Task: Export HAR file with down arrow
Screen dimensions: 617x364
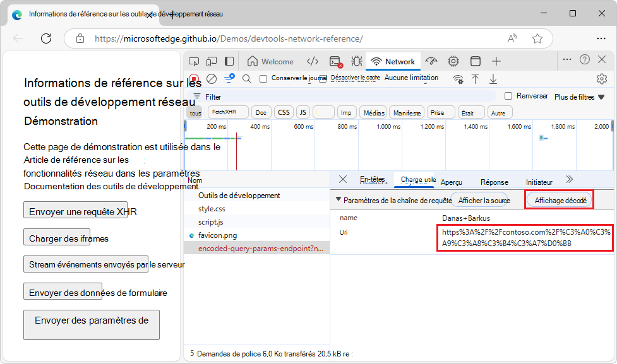Action: 493,79
